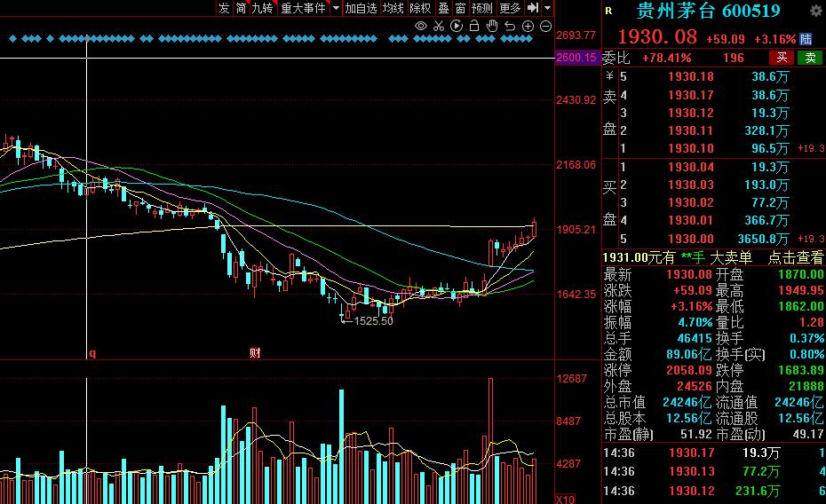826x504 pixels.
Task: Click the ¥ icon above sell orders
Action: click(609, 76)
